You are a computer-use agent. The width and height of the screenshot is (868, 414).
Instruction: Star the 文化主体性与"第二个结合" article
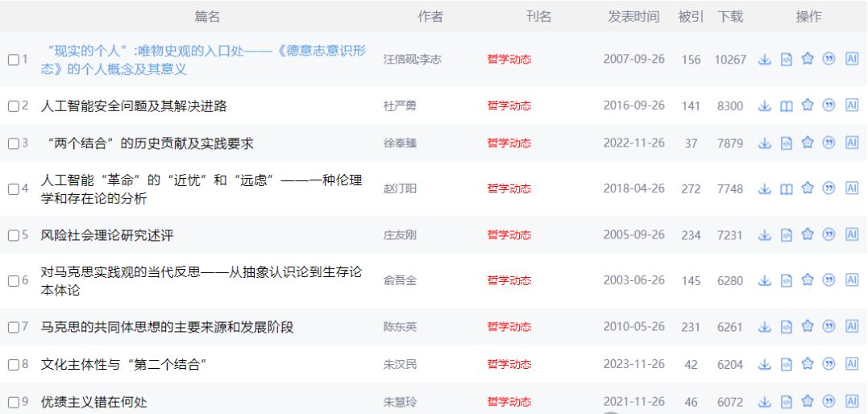coord(808,364)
